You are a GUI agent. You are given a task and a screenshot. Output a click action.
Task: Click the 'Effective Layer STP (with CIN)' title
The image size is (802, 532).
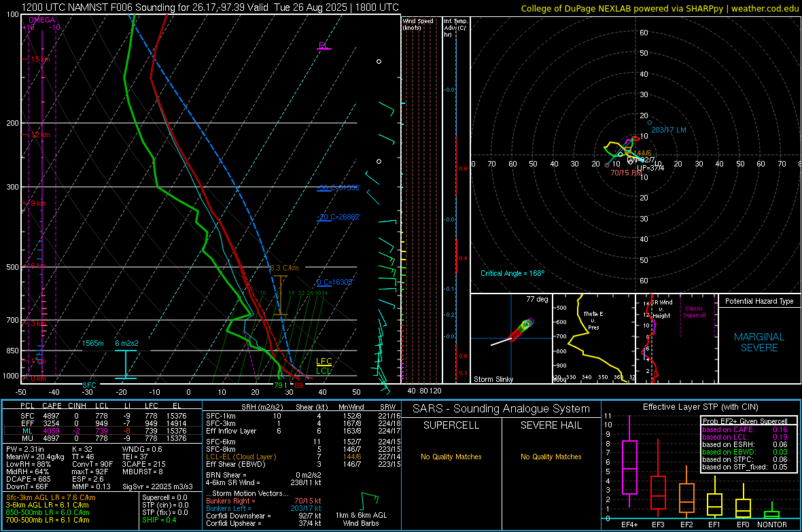pos(700,407)
